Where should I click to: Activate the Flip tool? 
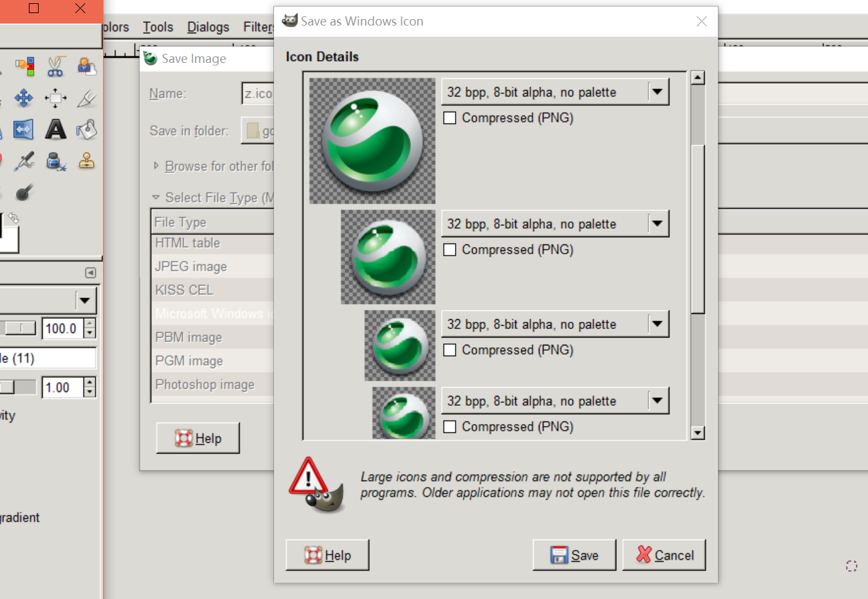pos(24,130)
